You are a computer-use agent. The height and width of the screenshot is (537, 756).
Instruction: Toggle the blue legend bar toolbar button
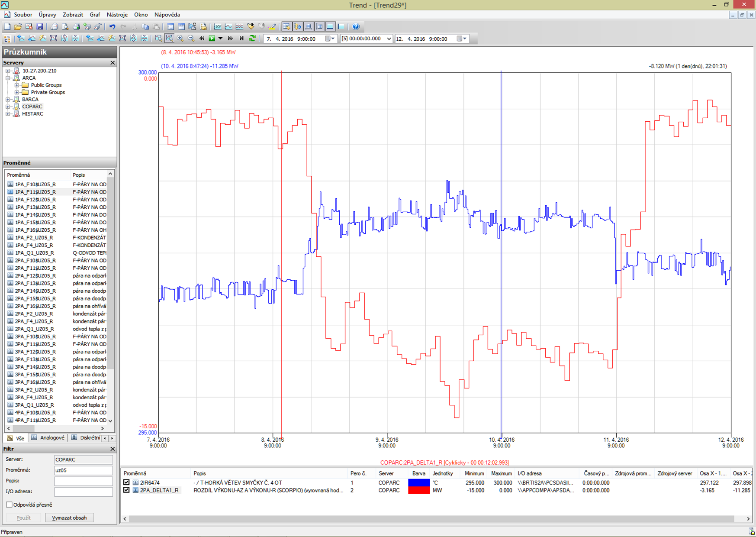click(x=330, y=26)
